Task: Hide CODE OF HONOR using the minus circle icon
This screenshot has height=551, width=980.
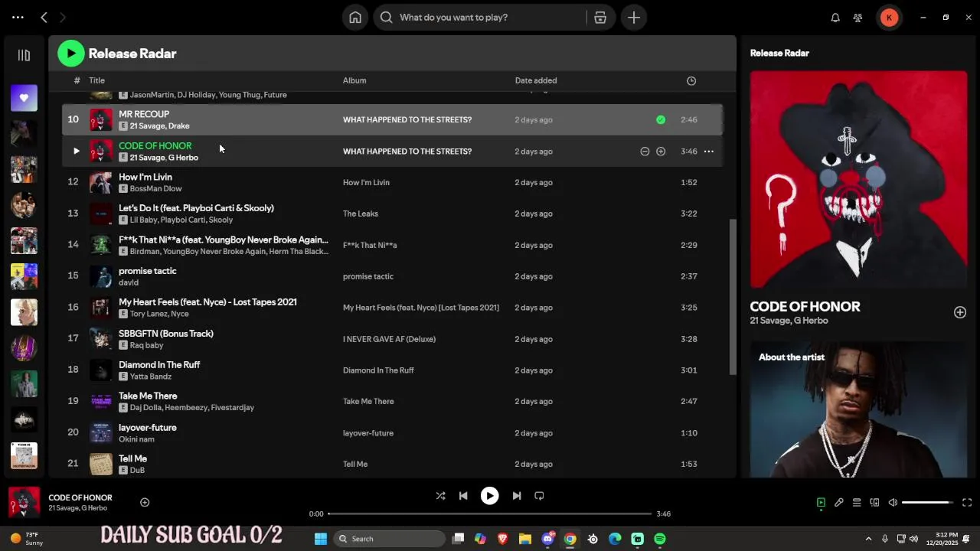Action: 645,152
